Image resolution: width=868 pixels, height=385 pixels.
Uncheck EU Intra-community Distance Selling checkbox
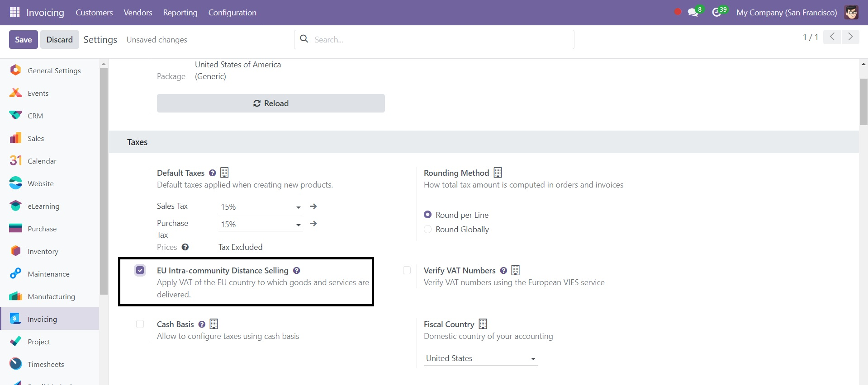[140, 270]
